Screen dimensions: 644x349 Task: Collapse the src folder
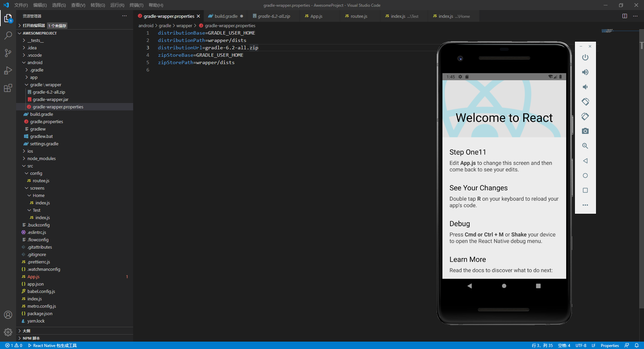[74, 166]
